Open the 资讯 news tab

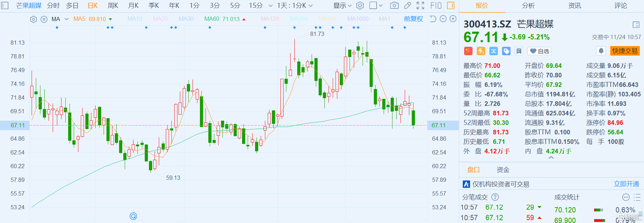tap(575, 6)
